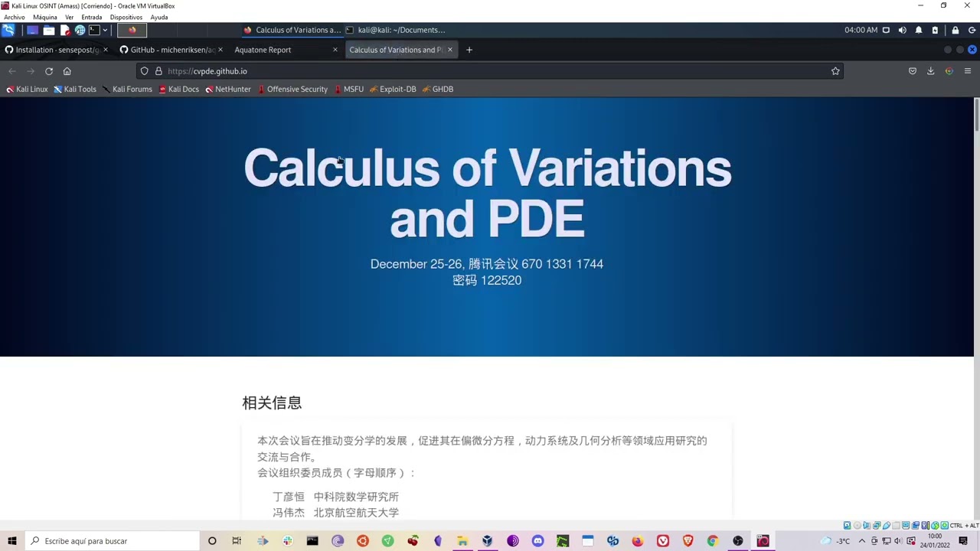
Task: Switch to kali@kali Documents terminal window
Action: (395, 30)
